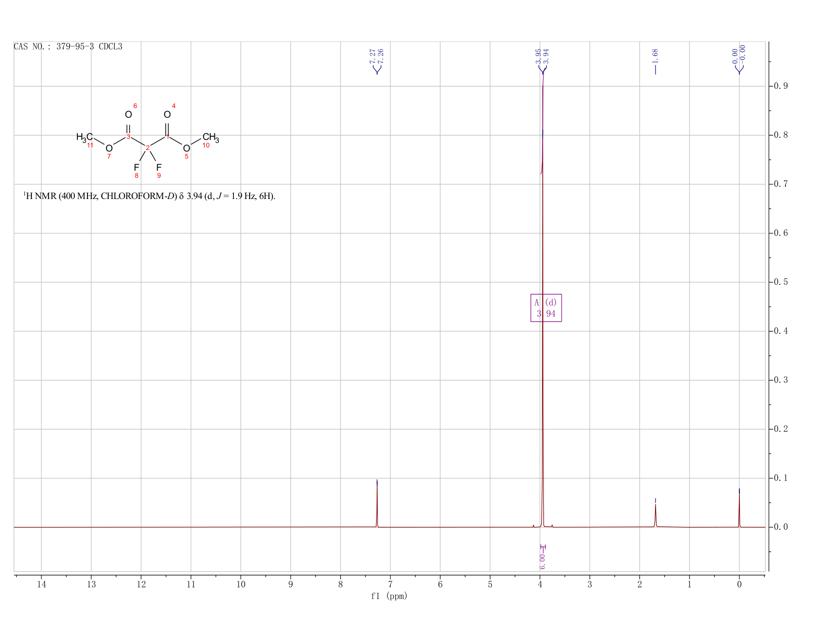Click the x-axis tick label 12
Screen dimensions: 834x644
point(141,584)
